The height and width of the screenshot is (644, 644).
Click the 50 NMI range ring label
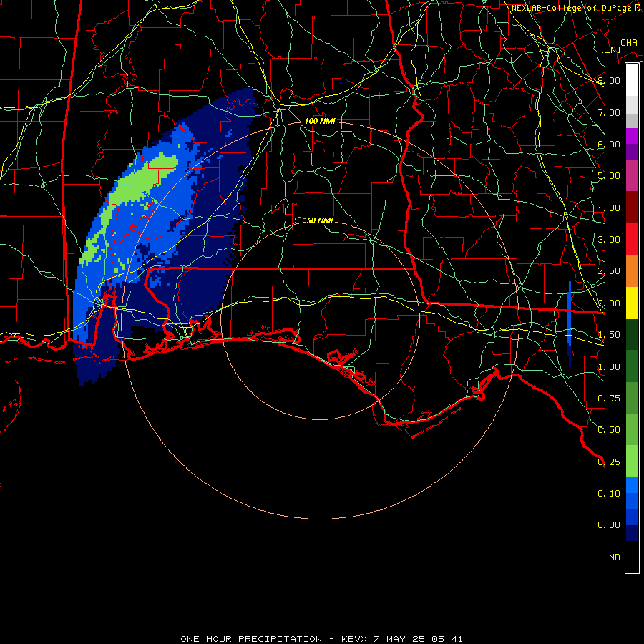click(320, 220)
